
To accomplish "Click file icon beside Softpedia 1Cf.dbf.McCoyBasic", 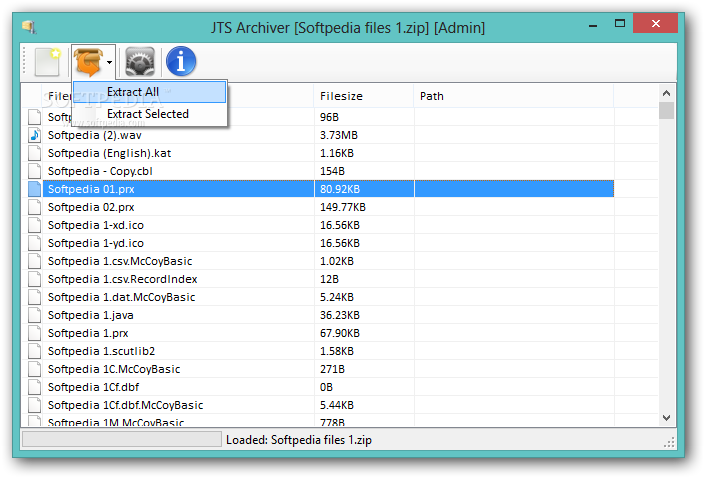I will pos(35,405).
